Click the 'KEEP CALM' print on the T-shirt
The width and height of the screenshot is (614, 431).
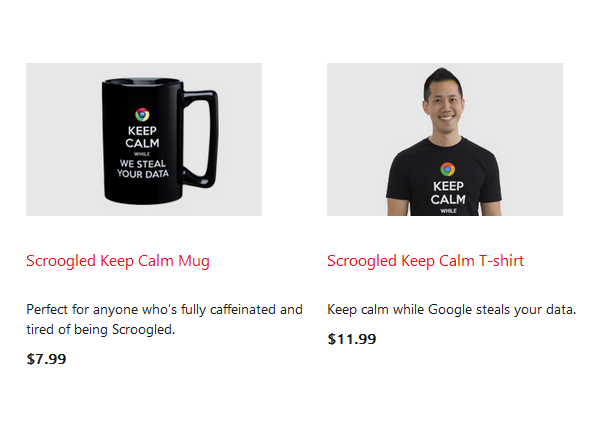tap(448, 193)
